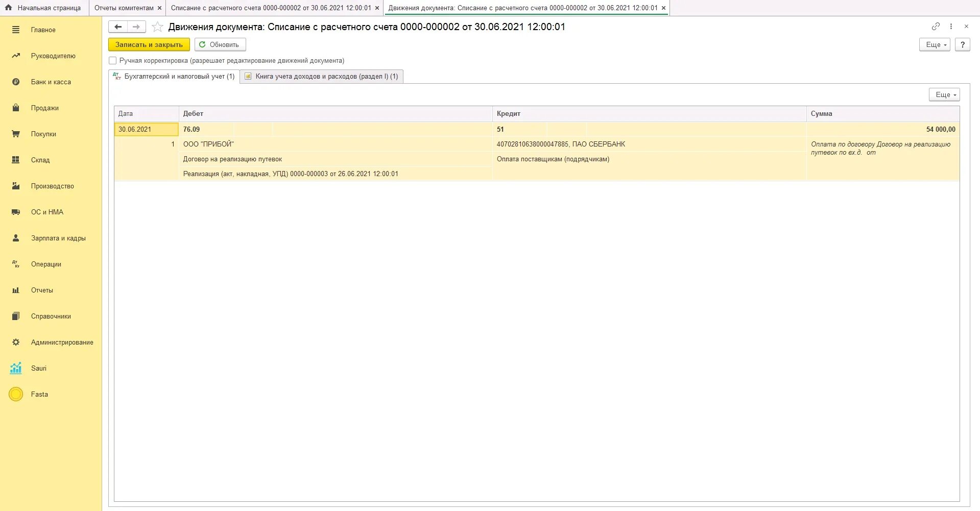Close the current form with the X
Viewport: 980px width, 511px height.
click(966, 27)
